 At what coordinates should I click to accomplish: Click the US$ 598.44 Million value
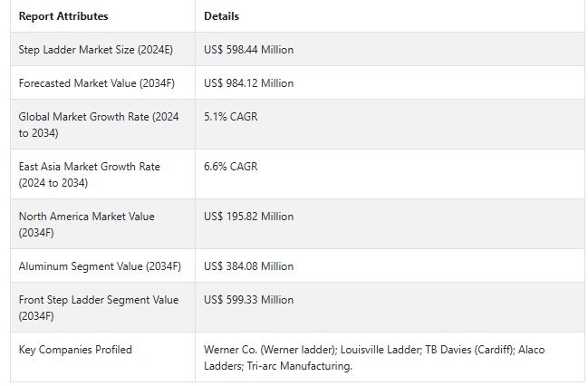pos(248,50)
